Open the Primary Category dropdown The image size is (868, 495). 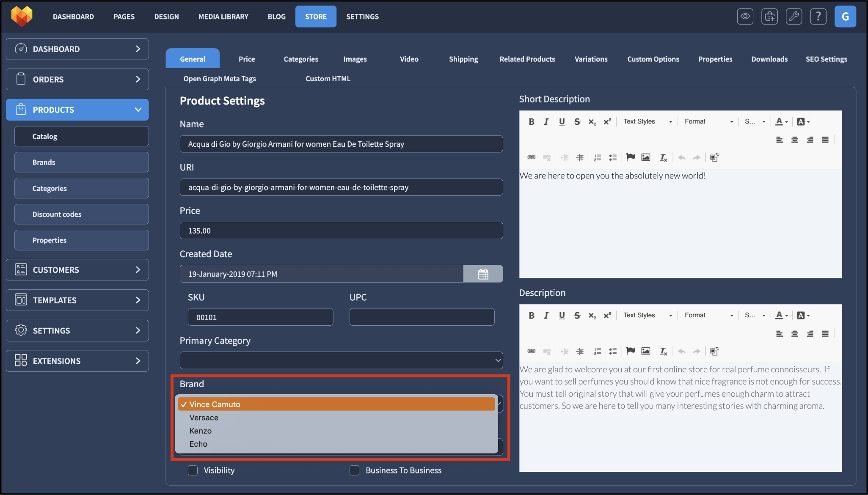tap(341, 360)
